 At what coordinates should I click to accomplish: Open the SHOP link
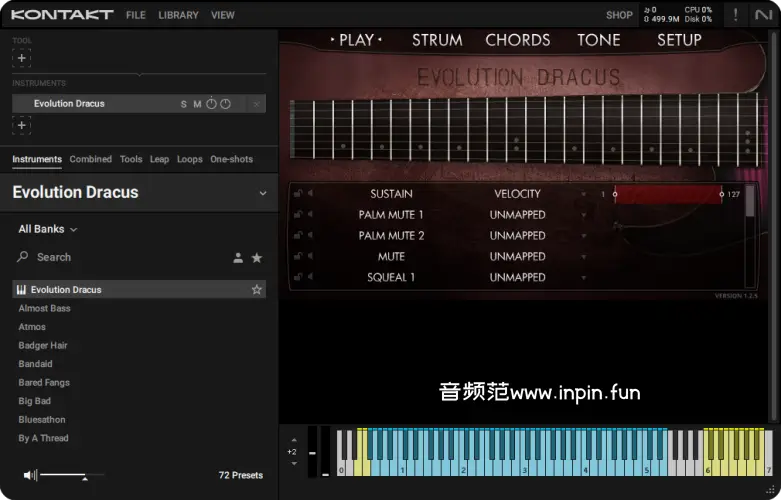[x=619, y=15]
